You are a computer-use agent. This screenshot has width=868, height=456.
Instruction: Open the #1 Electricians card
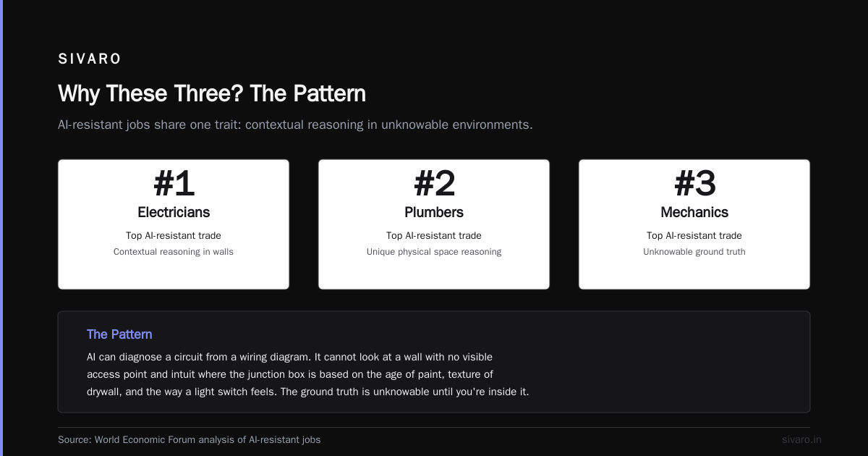(x=174, y=224)
